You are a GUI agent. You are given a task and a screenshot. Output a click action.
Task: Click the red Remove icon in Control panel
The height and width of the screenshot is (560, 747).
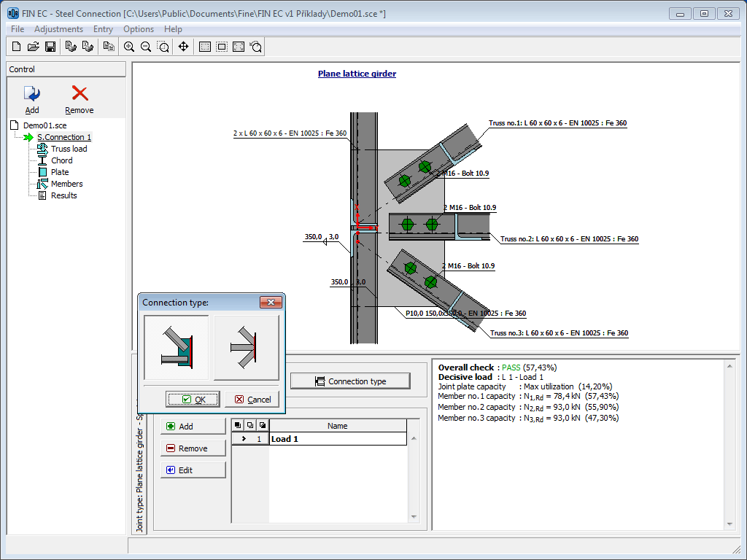80,94
